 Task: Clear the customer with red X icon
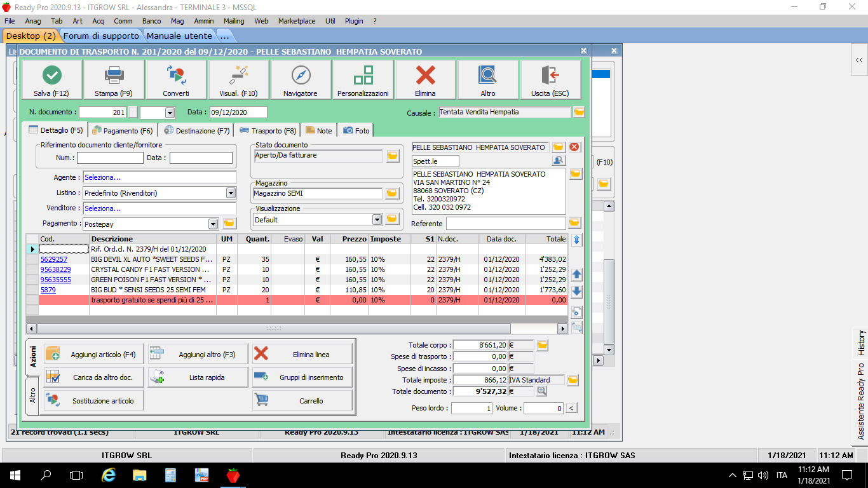[x=574, y=147]
